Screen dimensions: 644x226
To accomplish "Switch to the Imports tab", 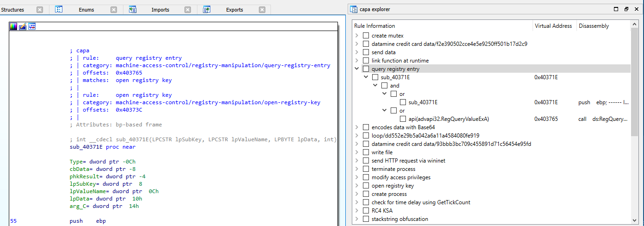I will pos(160,10).
